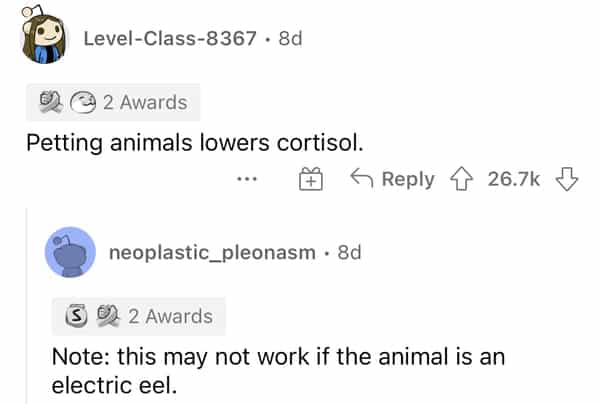
Task: Collapse the reply thread via vertical line
Action: (27, 305)
